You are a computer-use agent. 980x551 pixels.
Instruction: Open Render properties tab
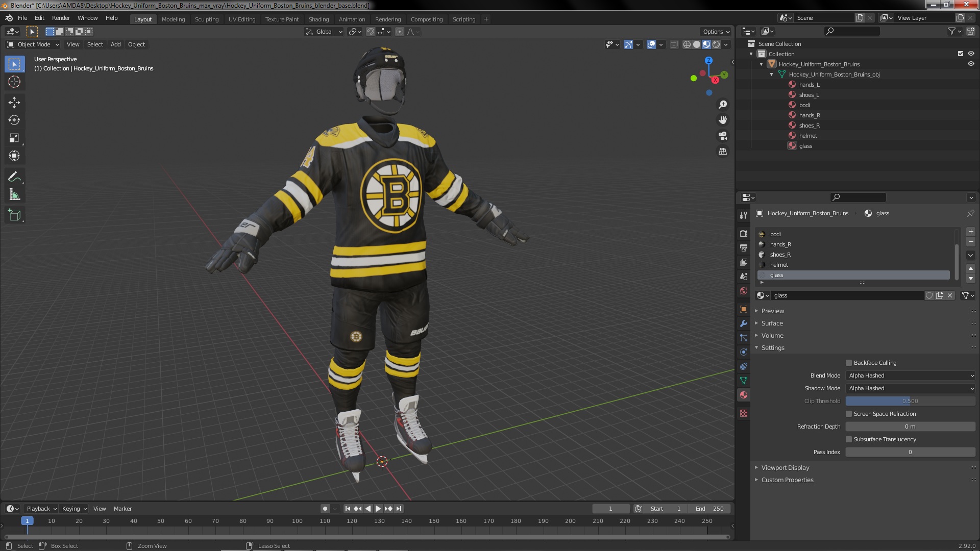[x=744, y=233]
